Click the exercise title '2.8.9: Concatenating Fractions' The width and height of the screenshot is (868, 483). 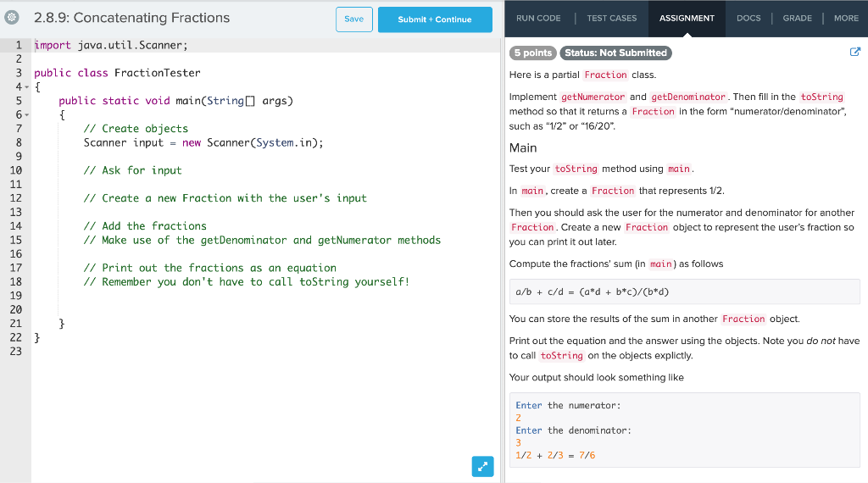[131, 18]
